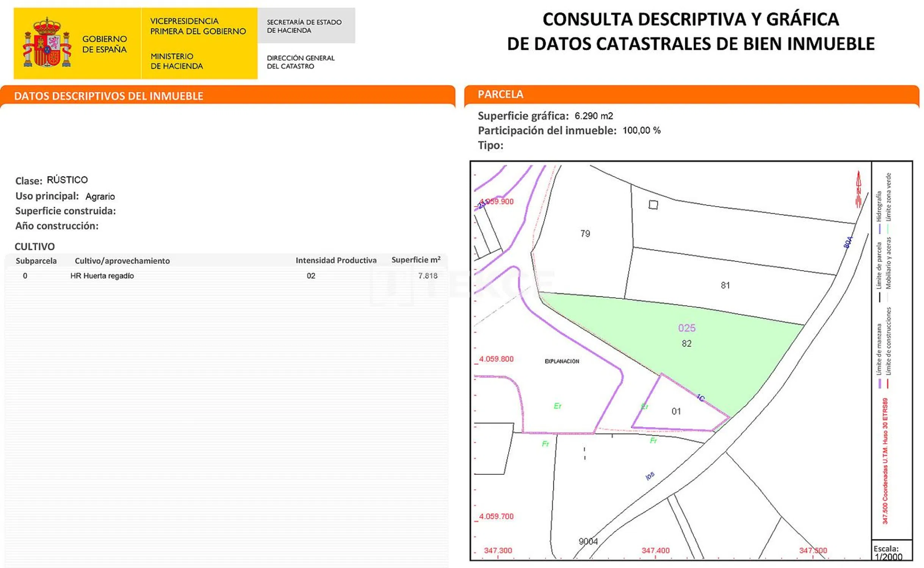
Task: Click parcel number 79 on the map
Action: [585, 234]
